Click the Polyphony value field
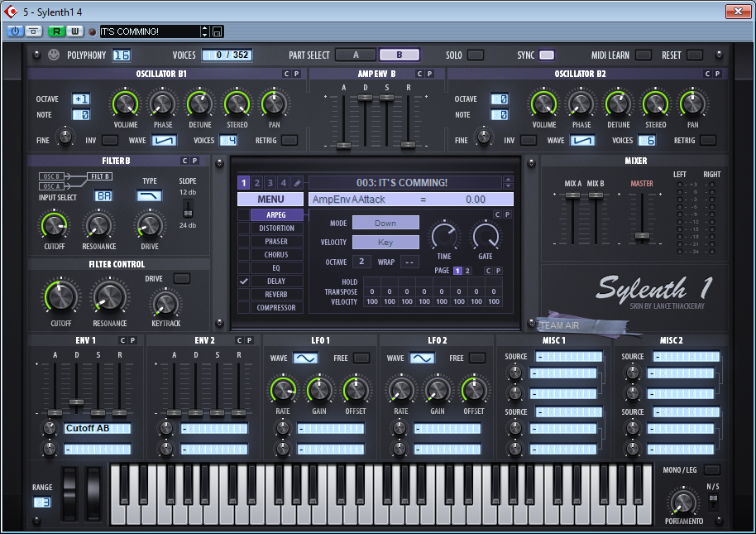 pyautogui.click(x=122, y=55)
